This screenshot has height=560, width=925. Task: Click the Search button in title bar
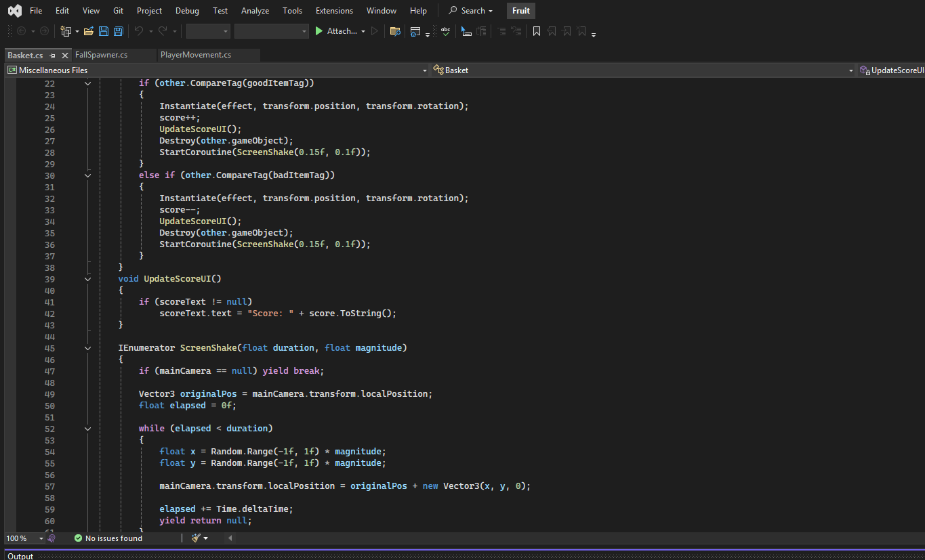point(471,11)
